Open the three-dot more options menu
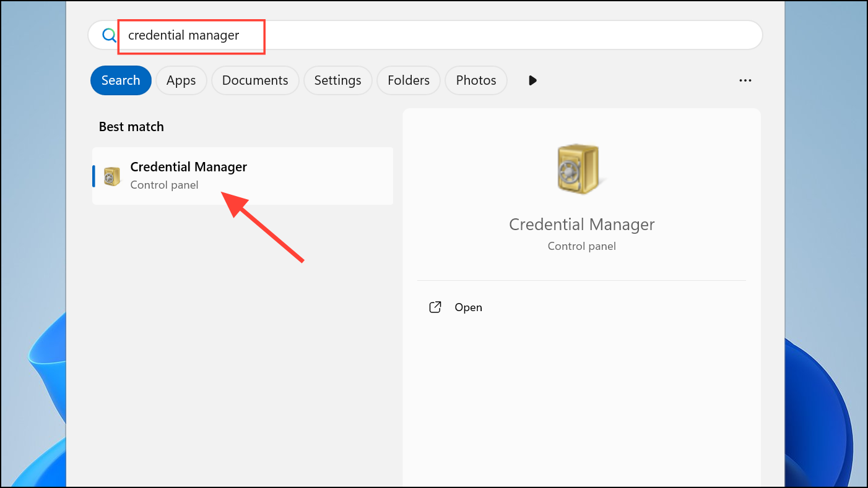 (x=745, y=80)
